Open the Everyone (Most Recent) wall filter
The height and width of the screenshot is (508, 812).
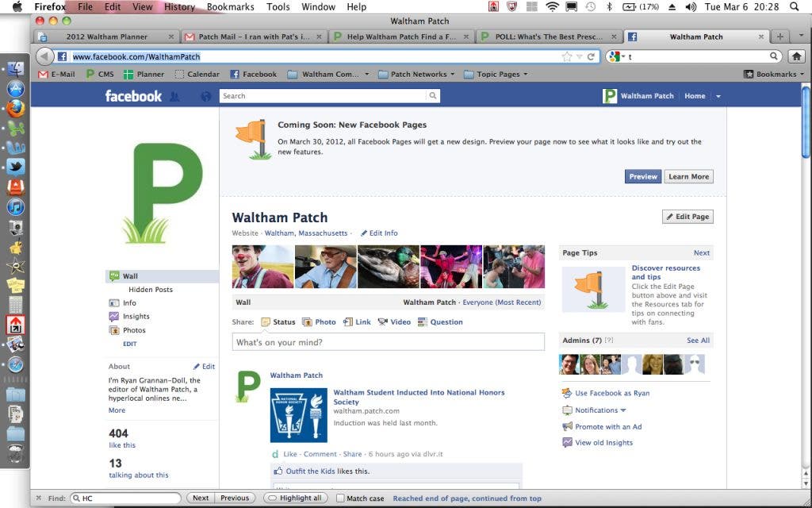click(501, 302)
